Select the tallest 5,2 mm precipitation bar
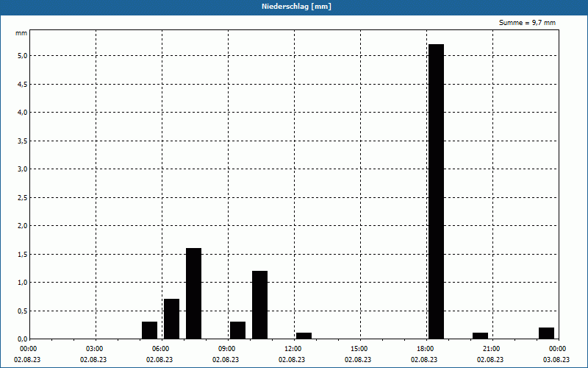Image resolution: width=588 pixels, height=368 pixels. tap(436, 191)
